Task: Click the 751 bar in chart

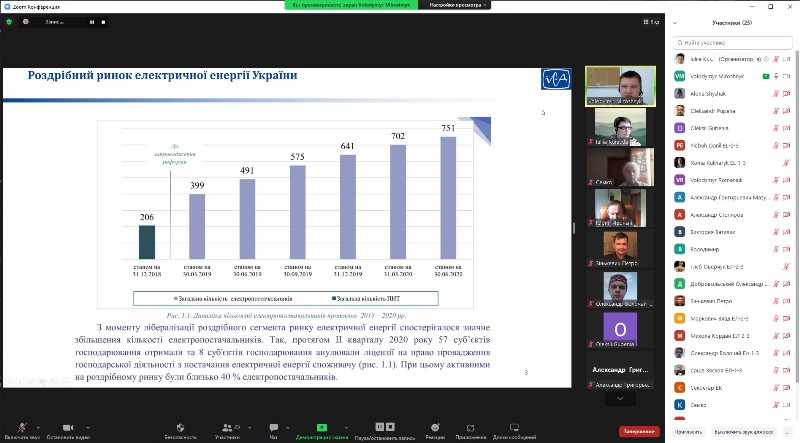Action: 448,198
